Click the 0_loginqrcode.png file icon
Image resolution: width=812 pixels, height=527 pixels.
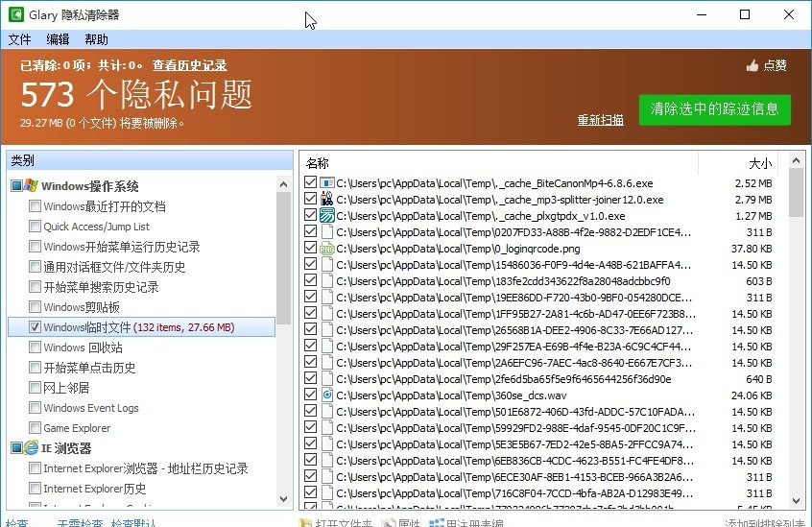326,249
